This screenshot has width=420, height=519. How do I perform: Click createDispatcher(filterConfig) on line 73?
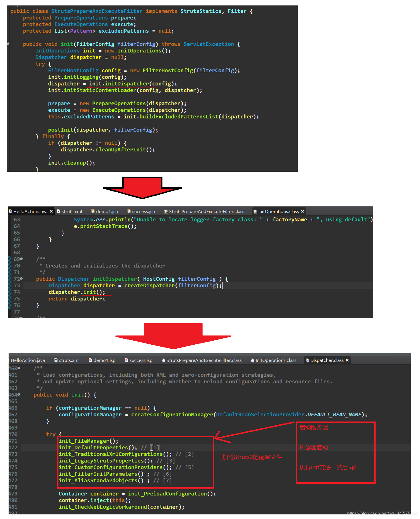pyautogui.click(x=171, y=286)
